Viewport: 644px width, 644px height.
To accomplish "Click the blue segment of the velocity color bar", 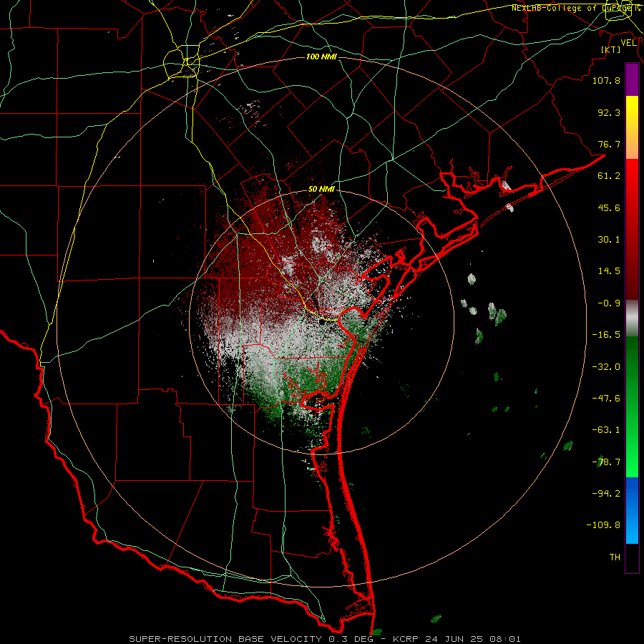I will (x=632, y=510).
